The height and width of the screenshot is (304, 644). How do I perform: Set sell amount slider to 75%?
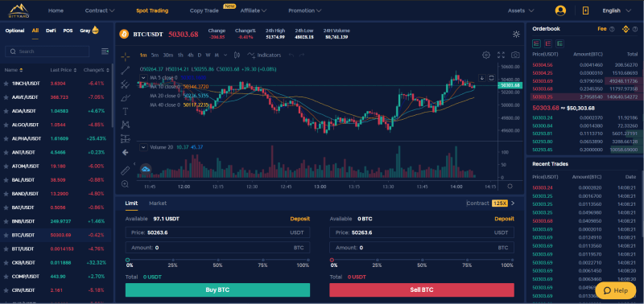[x=467, y=260]
